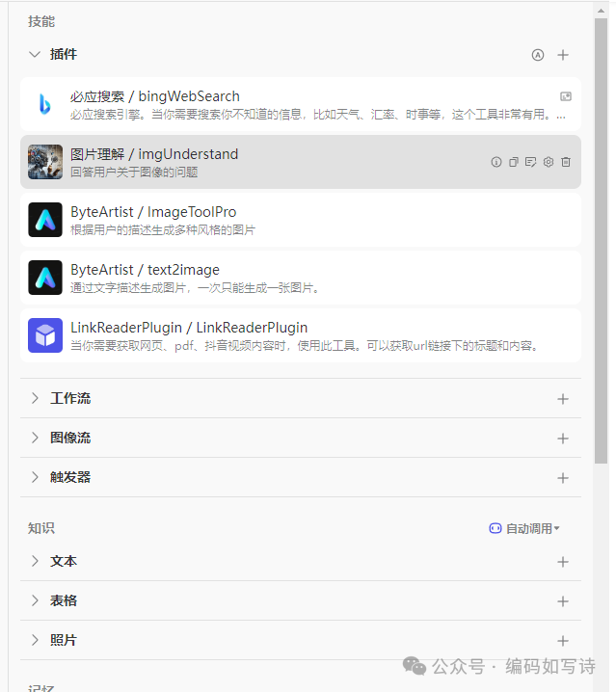Click the 知识 heading
Viewport: 616px width, 692px height.
point(41,528)
